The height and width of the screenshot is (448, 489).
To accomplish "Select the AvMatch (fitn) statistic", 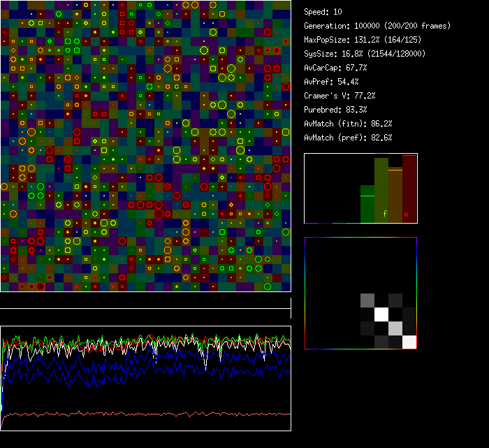I will [x=348, y=124].
